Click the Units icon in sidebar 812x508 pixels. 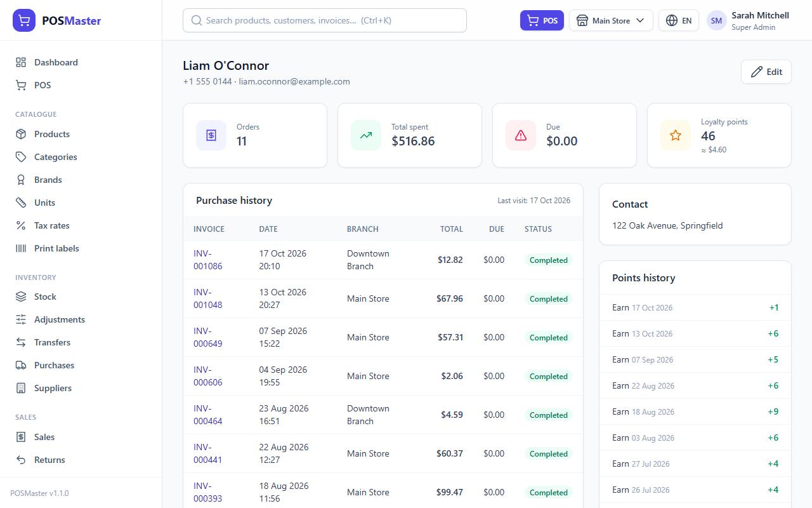21,203
